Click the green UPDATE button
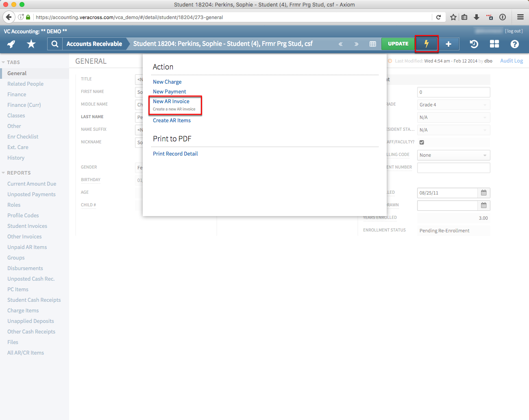This screenshot has height=420, width=529. [x=398, y=43]
